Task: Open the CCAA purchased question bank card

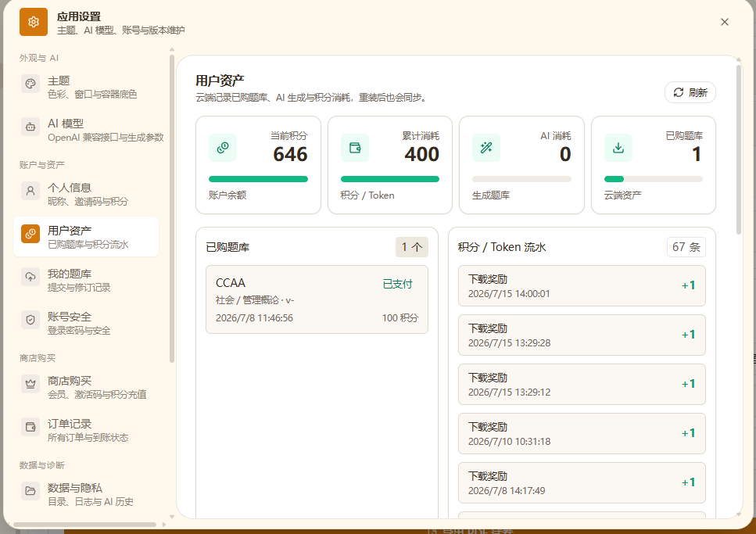Action: pyautogui.click(x=317, y=299)
